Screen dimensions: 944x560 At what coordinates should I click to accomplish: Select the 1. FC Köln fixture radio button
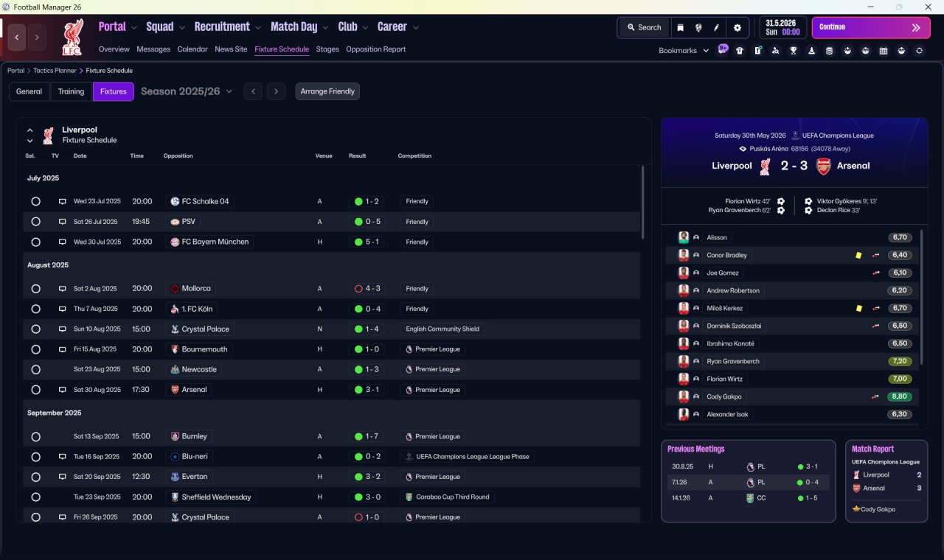point(35,309)
